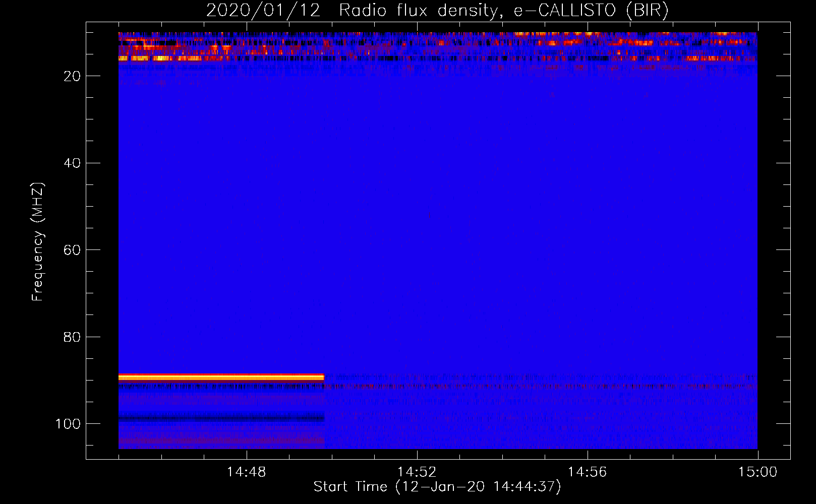The height and width of the screenshot is (504, 816).
Task: Click the 40 MHz frequency tick label
Action: (x=72, y=163)
